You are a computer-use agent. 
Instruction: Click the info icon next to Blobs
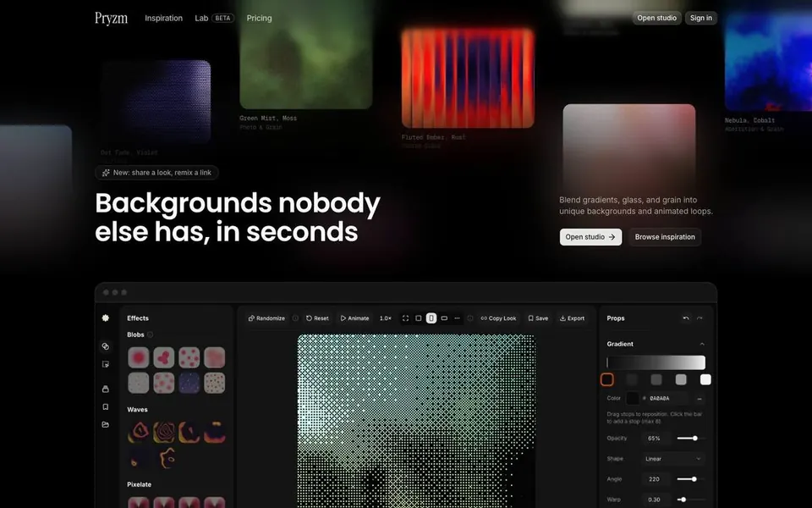pyautogui.click(x=151, y=335)
